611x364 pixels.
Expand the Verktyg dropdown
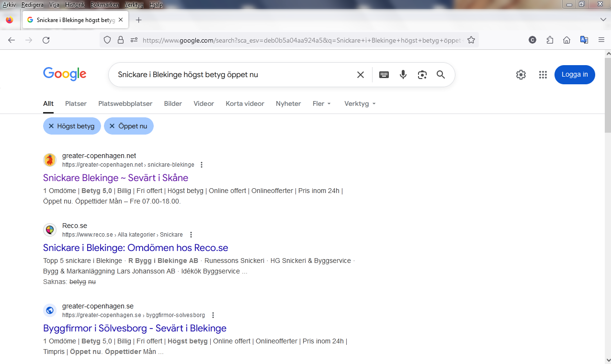pyautogui.click(x=360, y=103)
